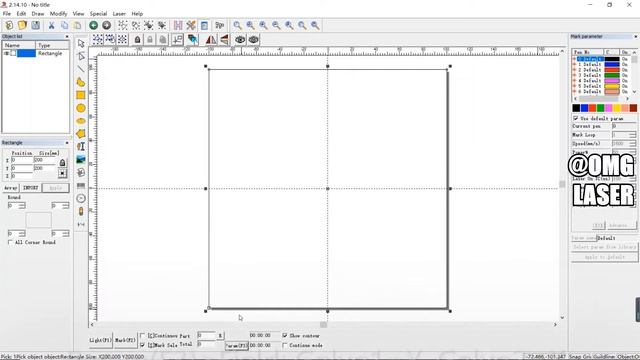Open the Laser menu

tap(119, 14)
